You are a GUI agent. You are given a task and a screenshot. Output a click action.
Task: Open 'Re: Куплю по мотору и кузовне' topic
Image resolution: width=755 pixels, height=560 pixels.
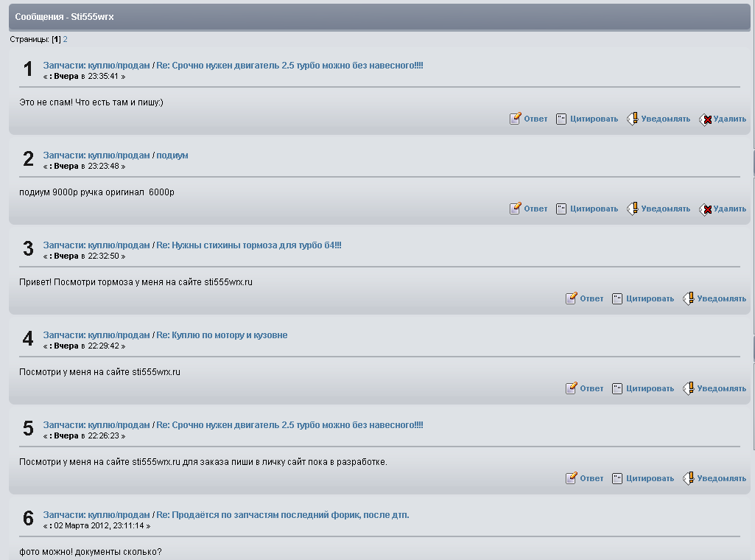coord(222,335)
